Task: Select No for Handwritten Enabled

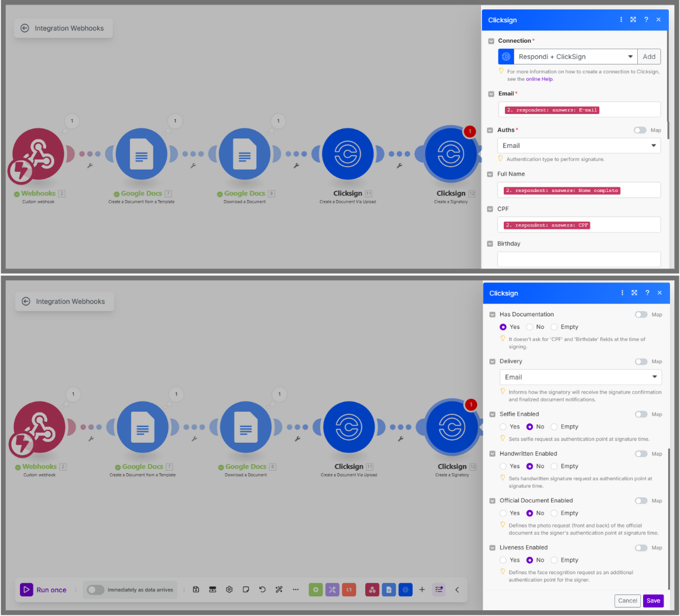Action: point(530,466)
